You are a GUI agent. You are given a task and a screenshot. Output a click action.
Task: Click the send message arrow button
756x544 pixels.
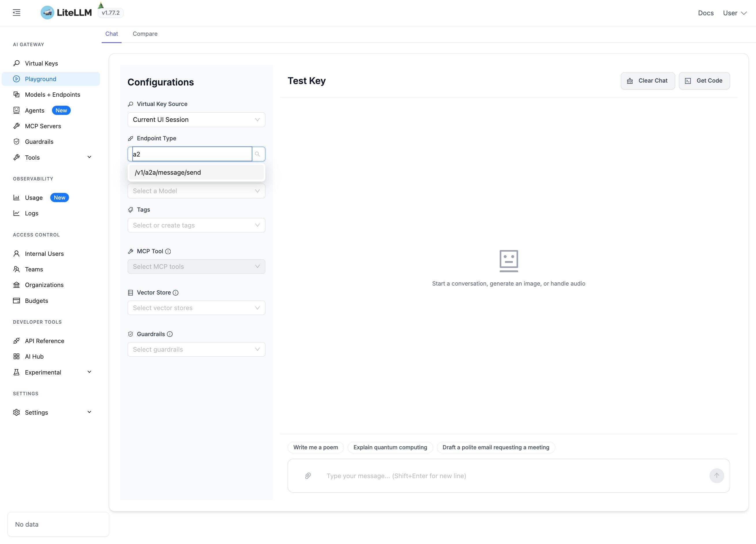716,476
